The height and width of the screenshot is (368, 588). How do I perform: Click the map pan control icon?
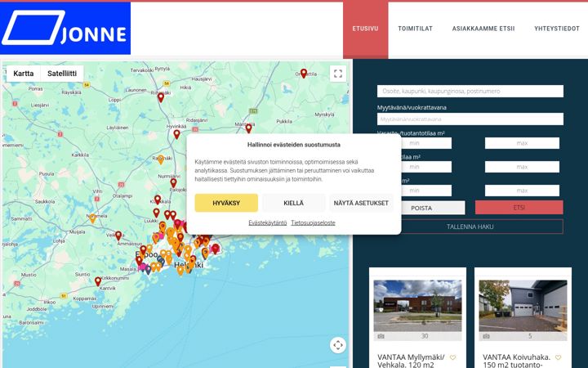(x=338, y=345)
